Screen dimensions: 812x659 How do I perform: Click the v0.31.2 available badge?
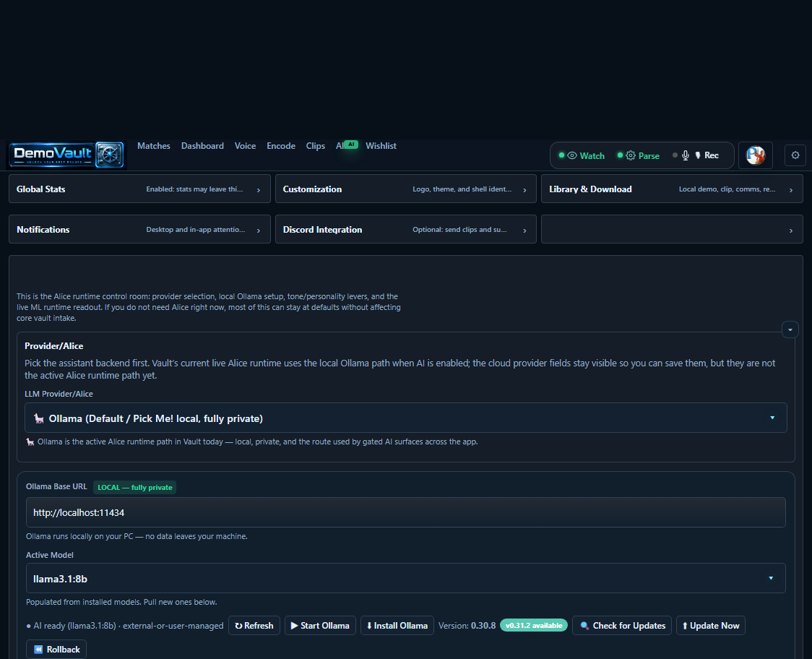point(533,625)
